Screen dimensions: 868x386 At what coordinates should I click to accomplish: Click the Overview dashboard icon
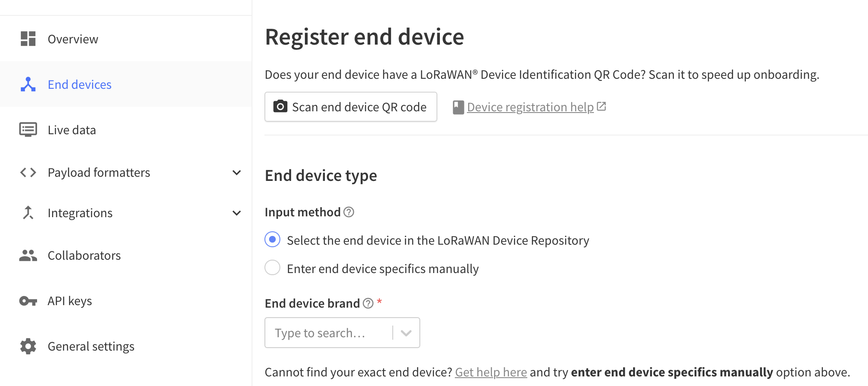click(28, 39)
